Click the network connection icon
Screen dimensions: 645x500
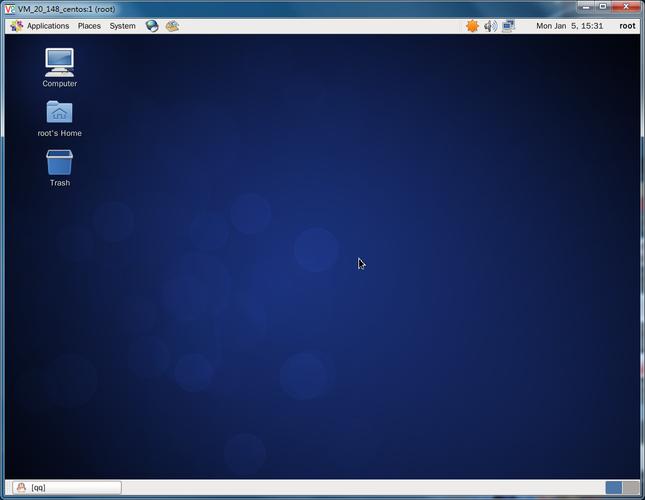[x=508, y=26]
